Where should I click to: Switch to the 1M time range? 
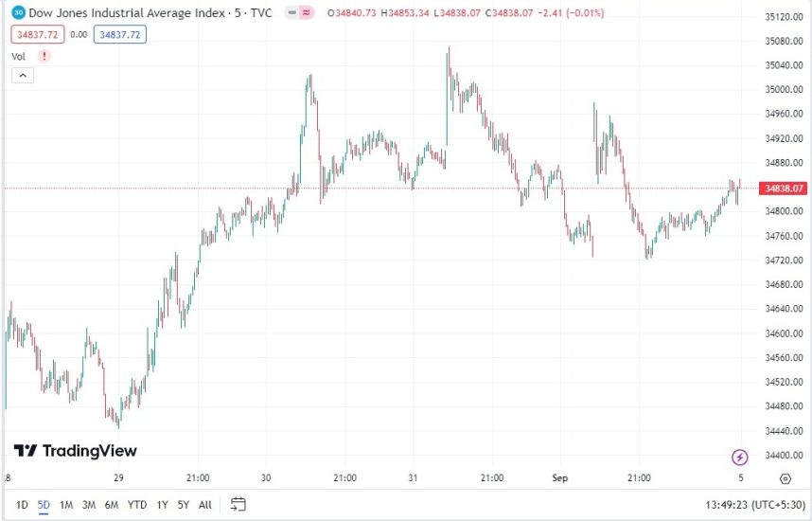tap(66, 504)
